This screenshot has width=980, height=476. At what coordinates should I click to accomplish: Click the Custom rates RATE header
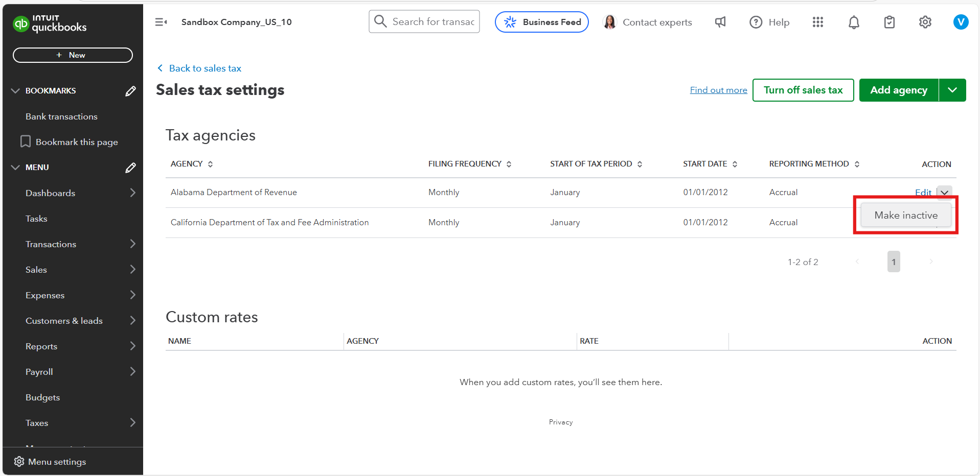point(589,341)
